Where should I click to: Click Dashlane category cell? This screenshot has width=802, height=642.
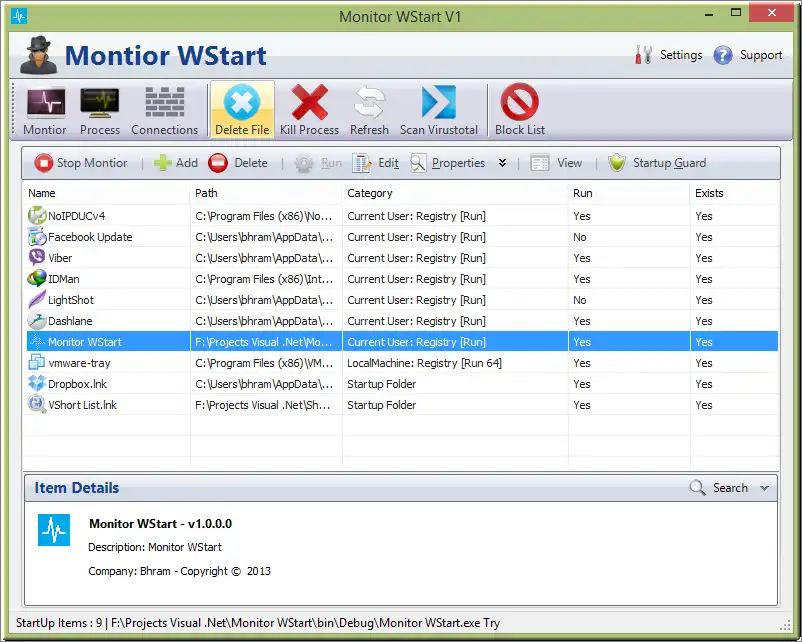(x=416, y=321)
